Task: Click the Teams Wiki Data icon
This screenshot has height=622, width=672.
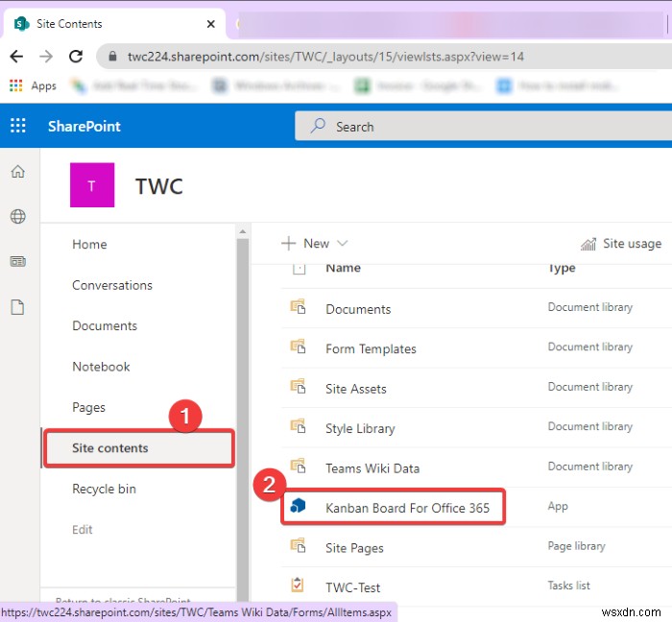Action: click(x=298, y=466)
